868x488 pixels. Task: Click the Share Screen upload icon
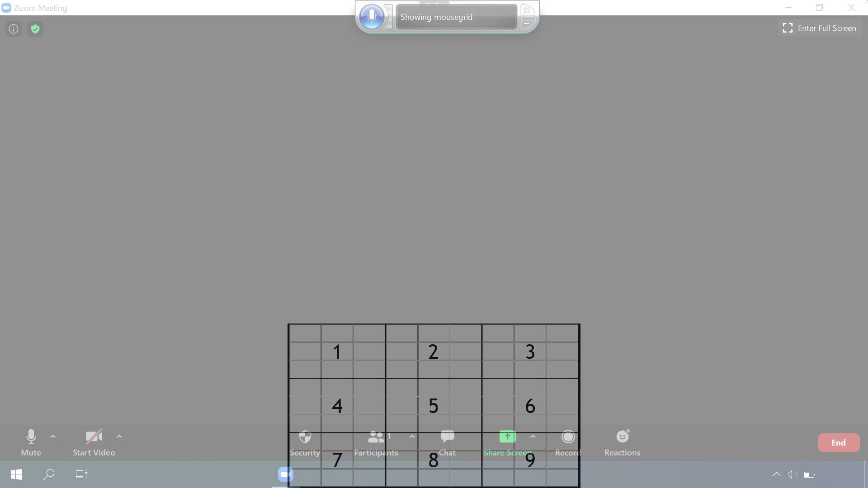click(508, 436)
